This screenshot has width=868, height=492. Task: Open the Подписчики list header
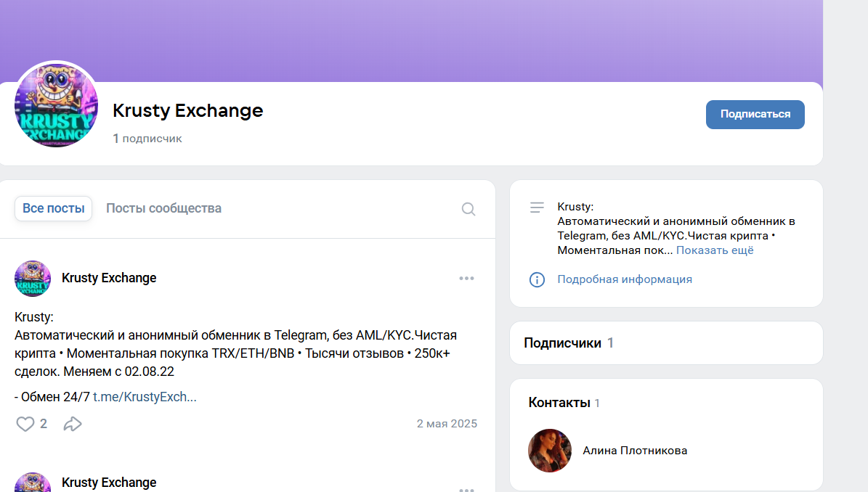[562, 343]
